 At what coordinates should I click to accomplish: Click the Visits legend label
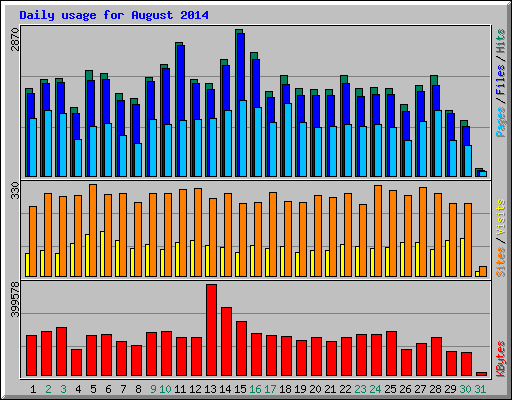point(501,217)
